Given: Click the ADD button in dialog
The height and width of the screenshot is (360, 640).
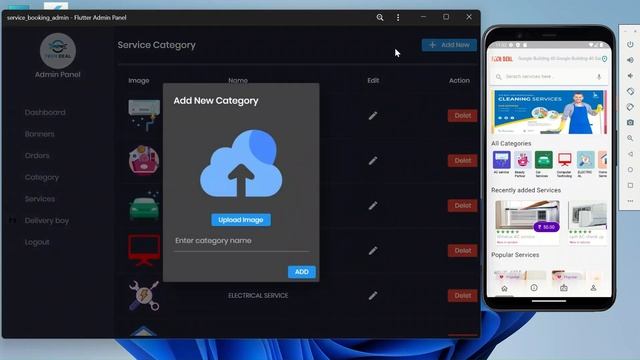Looking at the screenshot, I should pyautogui.click(x=302, y=272).
